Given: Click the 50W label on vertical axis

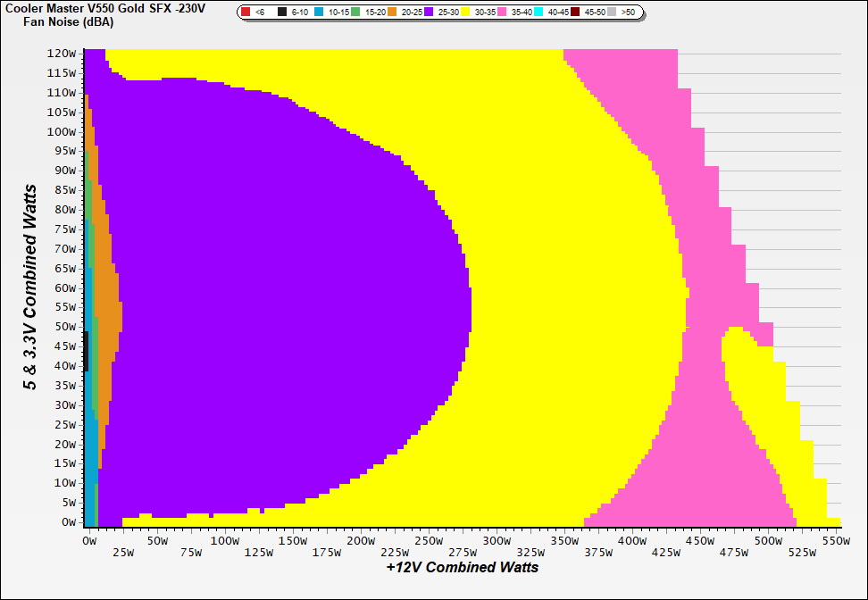Looking at the screenshot, I should (66, 327).
